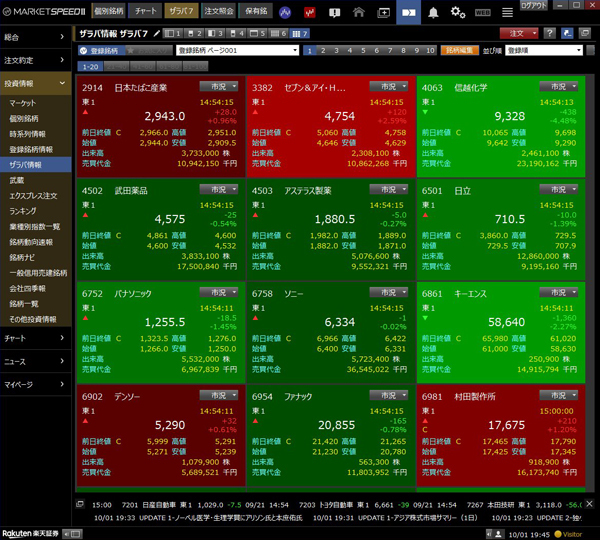This screenshot has width=600, height=540.
Task: Open 市況 dropdown on 村田製作所 card
Action: tap(559, 395)
